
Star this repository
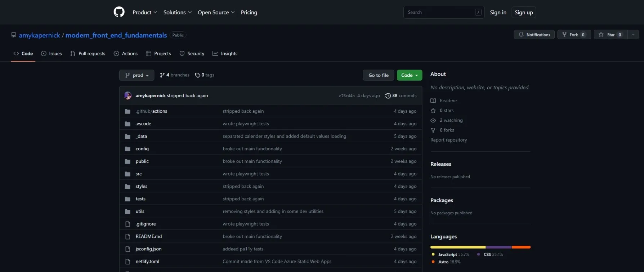pyautogui.click(x=610, y=35)
